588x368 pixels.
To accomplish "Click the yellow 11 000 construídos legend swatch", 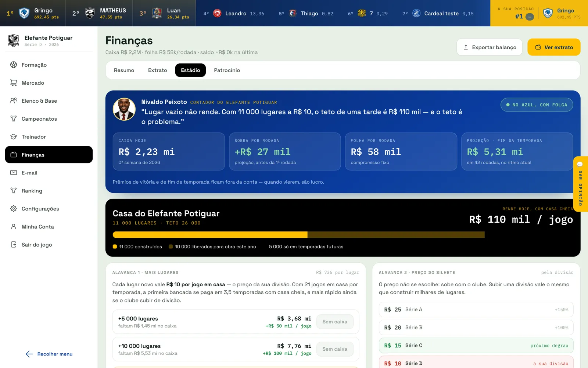I will click(x=115, y=247).
